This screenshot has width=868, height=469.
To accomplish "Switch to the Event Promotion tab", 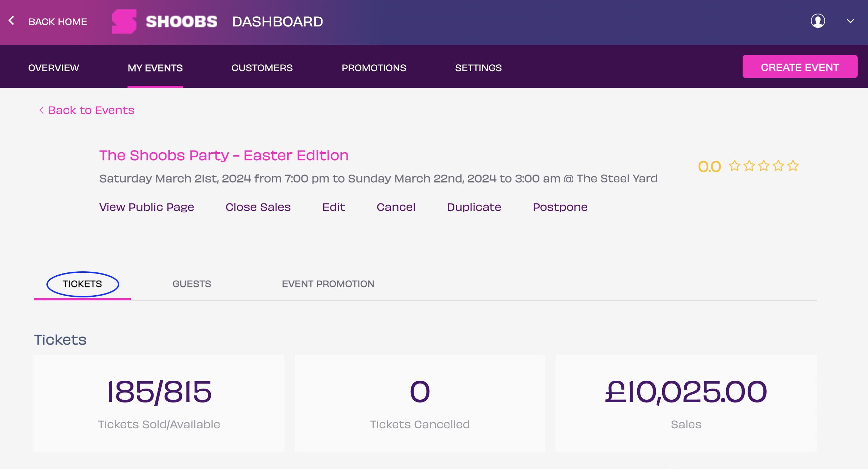I will (328, 284).
